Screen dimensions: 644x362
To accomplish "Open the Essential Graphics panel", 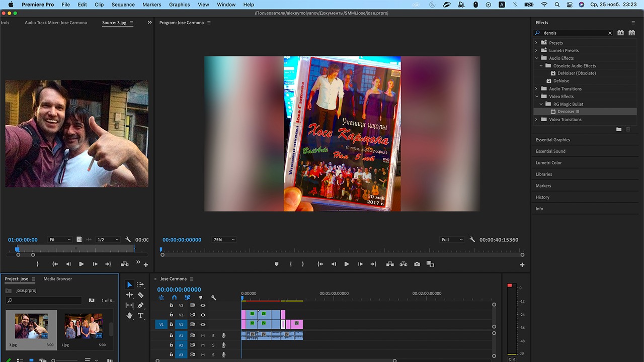I will (x=552, y=140).
